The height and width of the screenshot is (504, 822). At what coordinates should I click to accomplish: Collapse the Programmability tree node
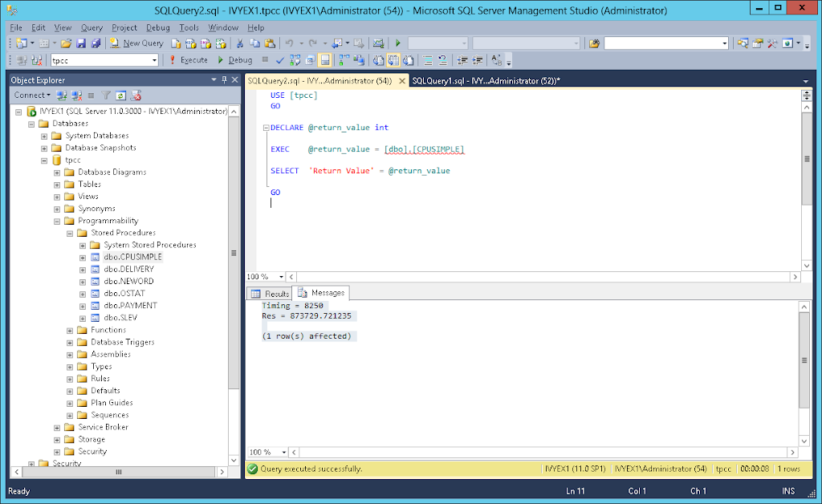(57, 221)
